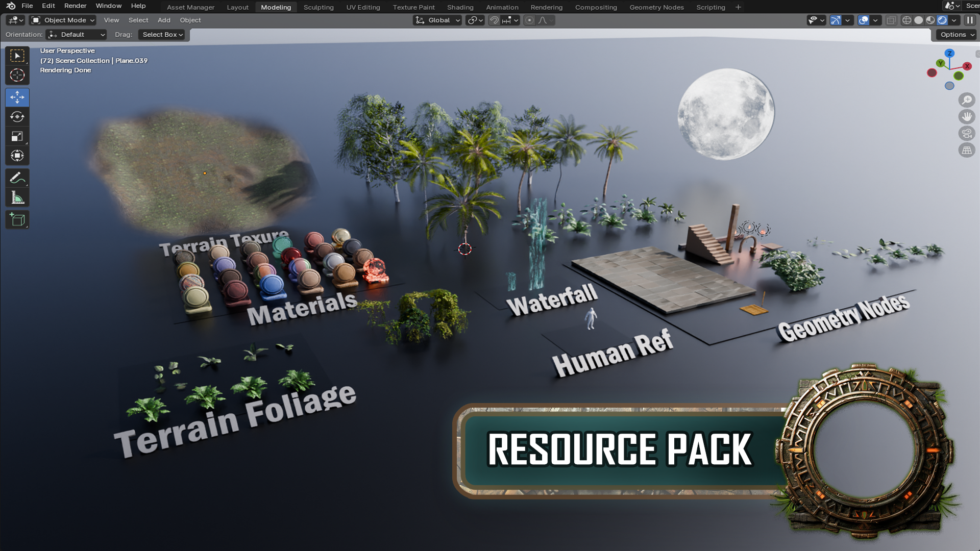Toggle proportional editing button

pyautogui.click(x=529, y=20)
